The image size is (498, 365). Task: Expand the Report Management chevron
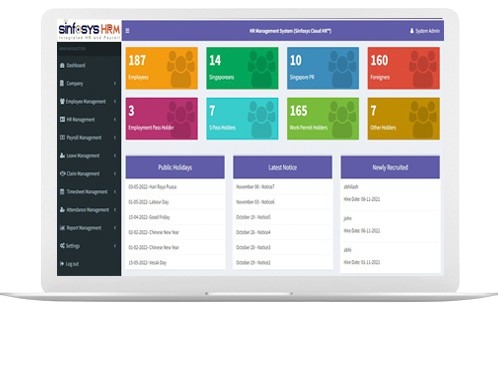tap(115, 228)
